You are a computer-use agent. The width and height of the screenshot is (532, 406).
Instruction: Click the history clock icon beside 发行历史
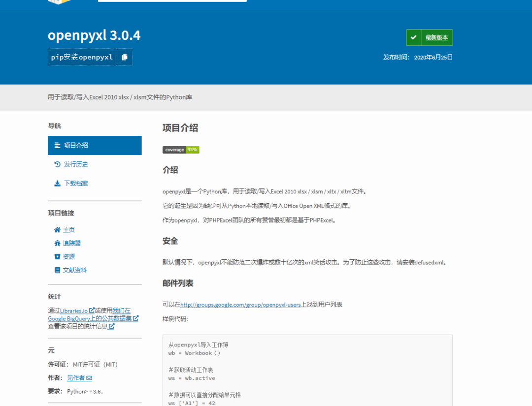57,164
